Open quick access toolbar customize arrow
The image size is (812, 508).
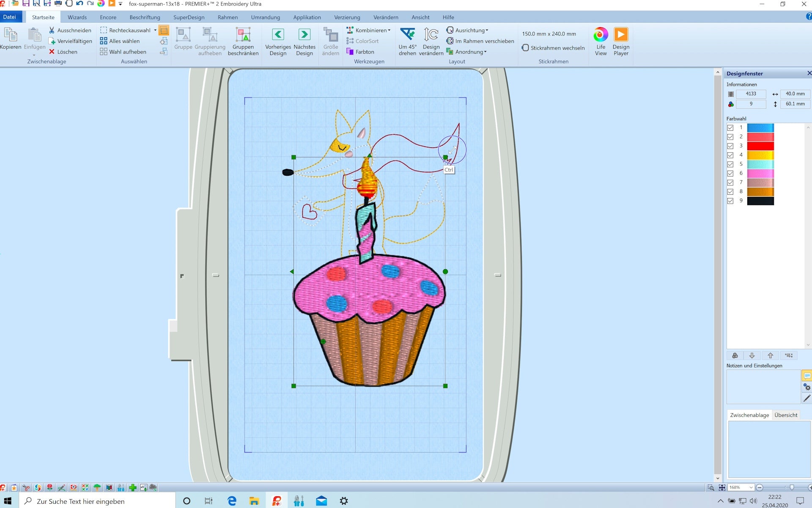121,4
